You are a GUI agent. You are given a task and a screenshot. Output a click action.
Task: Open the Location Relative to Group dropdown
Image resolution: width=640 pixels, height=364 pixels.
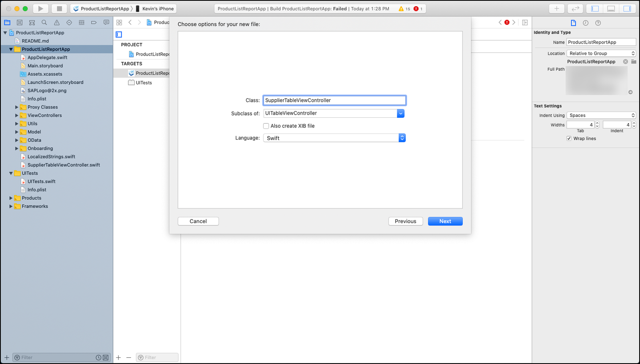click(x=601, y=53)
